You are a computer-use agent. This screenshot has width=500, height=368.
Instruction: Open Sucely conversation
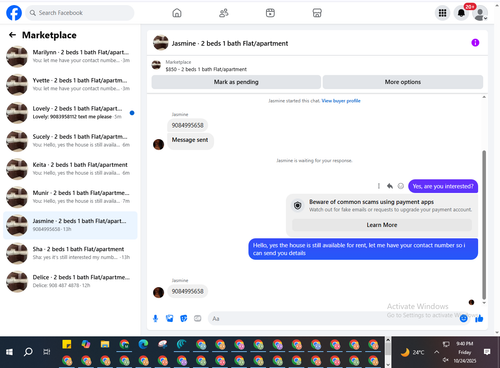[70, 141]
